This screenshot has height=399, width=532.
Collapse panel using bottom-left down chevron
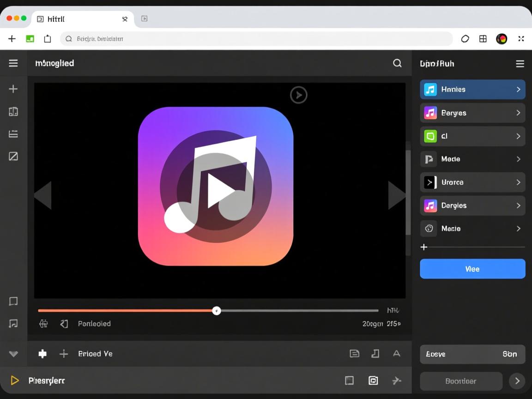pos(13,354)
